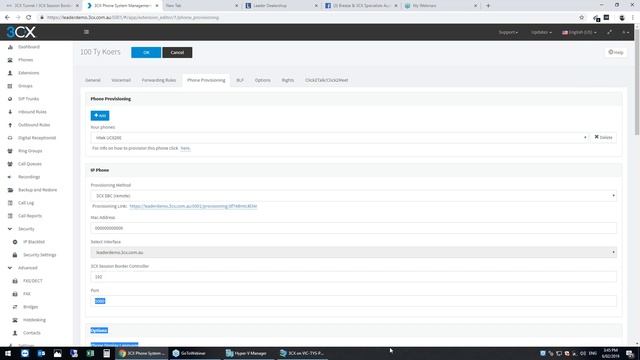Viewport: 640px width, 360px height.
Task: Open Excel from the taskbar
Action: 90,353
